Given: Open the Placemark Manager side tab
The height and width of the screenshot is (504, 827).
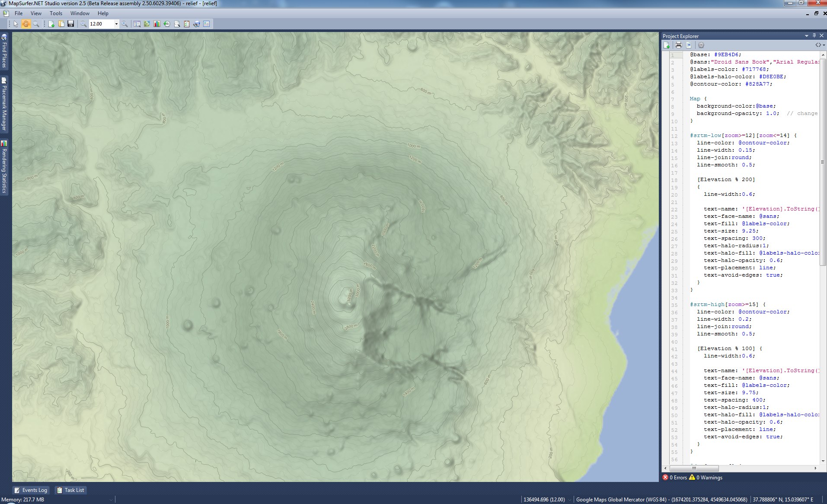Looking at the screenshot, I should pos(4,104).
